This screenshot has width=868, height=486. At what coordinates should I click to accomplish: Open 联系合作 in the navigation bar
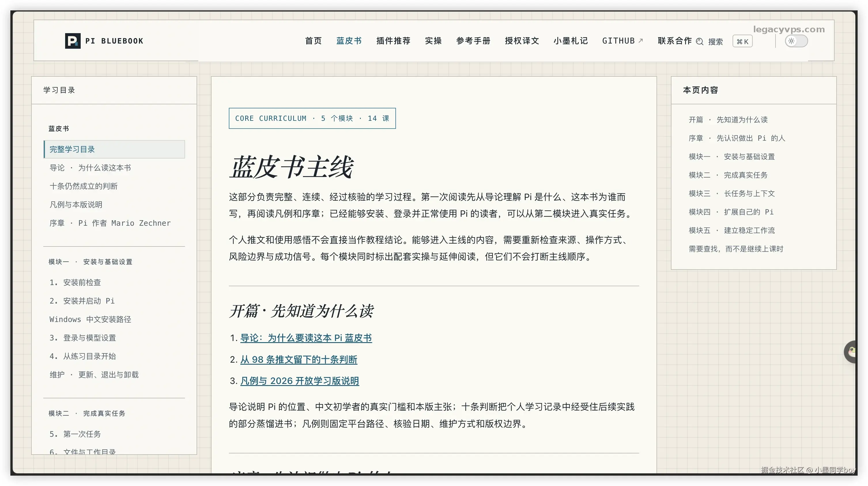675,41
